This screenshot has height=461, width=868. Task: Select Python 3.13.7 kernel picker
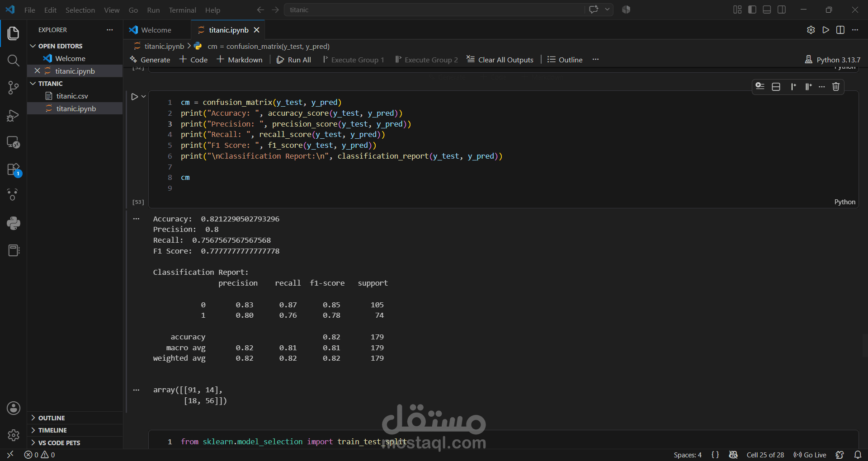(x=833, y=60)
